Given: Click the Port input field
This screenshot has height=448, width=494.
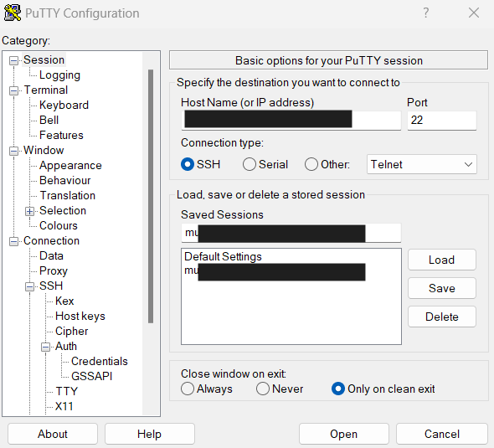Looking at the screenshot, I should click(x=442, y=120).
